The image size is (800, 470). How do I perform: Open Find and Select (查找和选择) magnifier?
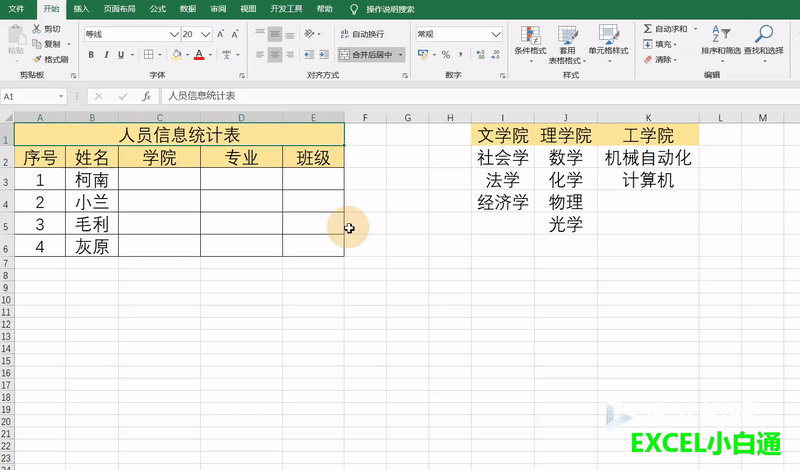click(764, 43)
